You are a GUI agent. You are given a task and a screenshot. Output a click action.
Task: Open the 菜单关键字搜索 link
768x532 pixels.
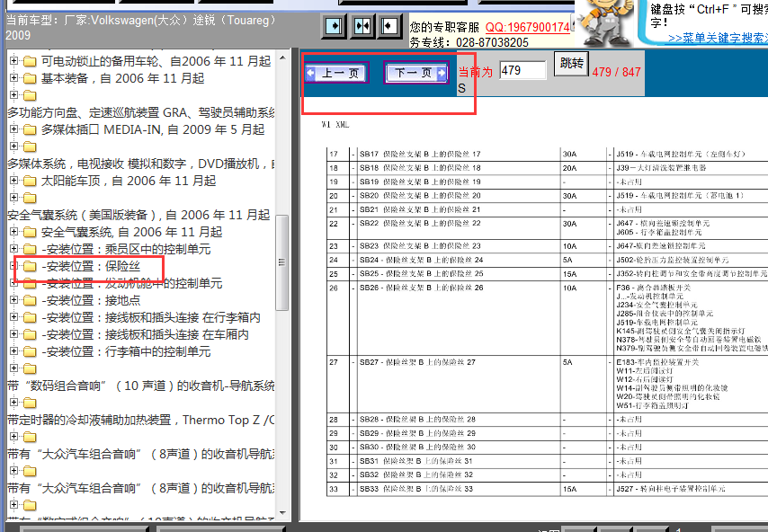(x=717, y=39)
